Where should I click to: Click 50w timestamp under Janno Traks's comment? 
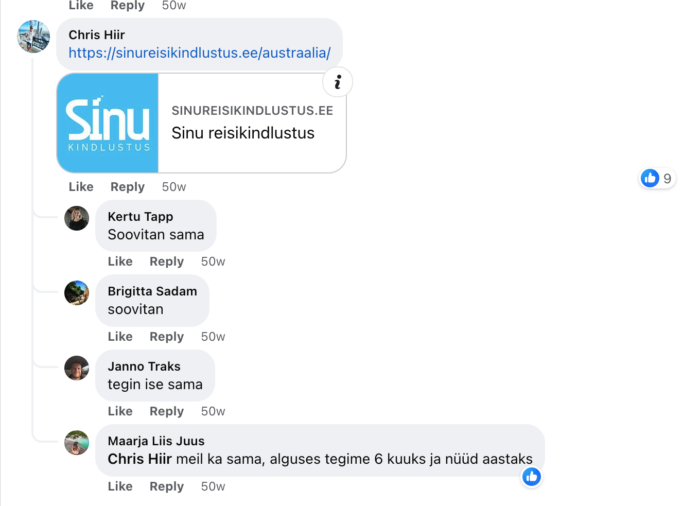pos(213,411)
